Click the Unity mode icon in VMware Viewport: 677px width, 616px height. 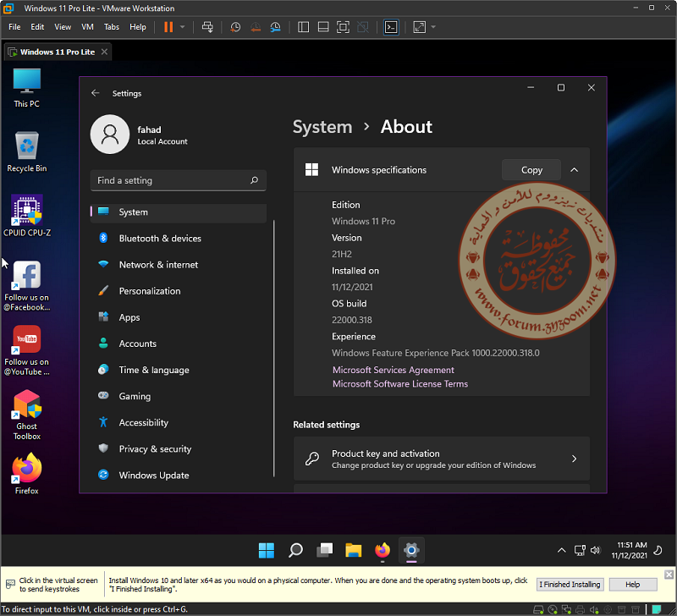tap(363, 27)
